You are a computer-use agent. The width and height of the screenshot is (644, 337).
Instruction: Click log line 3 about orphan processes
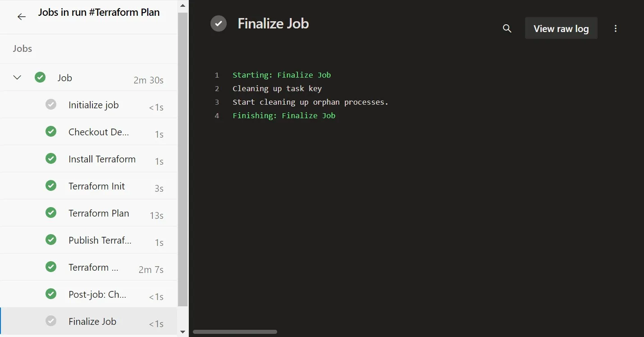pos(310,102)
